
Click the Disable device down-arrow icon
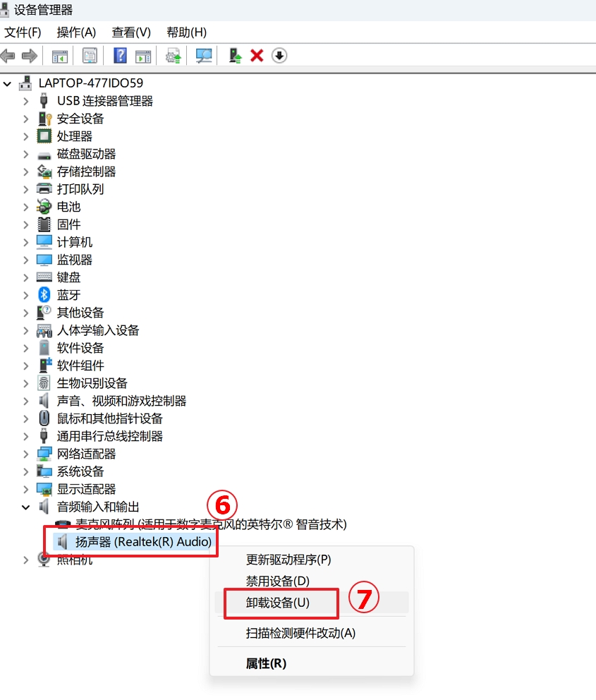pyautogui.click(x=279, y=56)
